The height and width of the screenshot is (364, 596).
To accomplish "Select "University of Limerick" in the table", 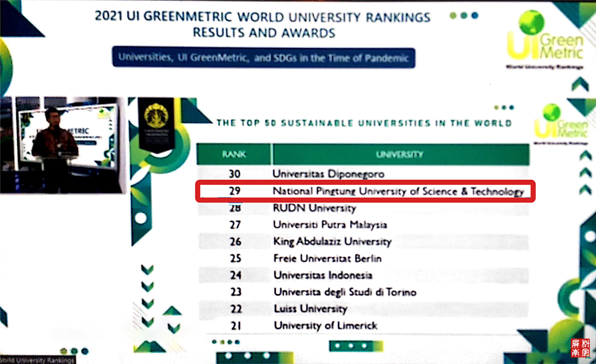I will tap(326, 326).
